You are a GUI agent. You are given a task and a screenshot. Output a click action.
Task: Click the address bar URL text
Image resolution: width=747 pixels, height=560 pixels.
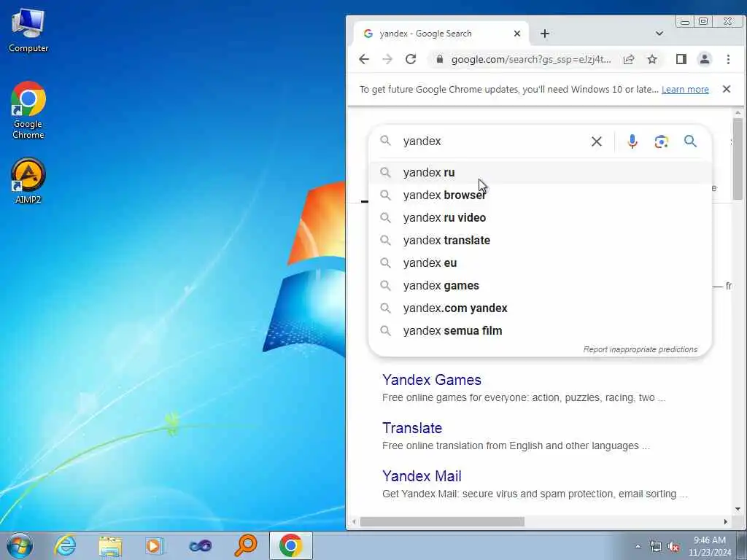coord(531,59)
